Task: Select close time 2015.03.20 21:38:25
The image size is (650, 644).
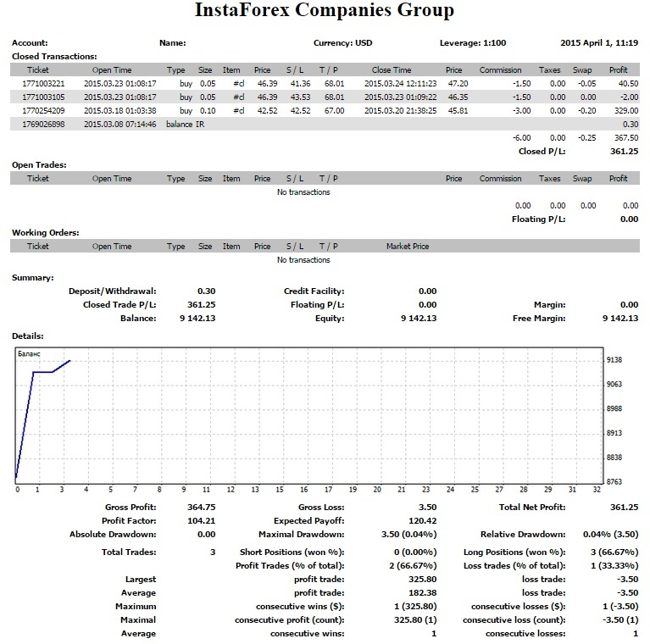Action: point(401,111)
